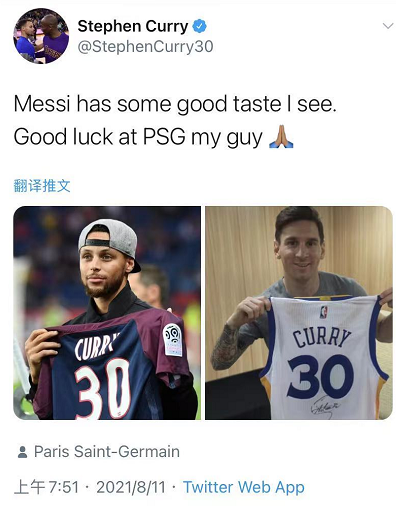
Task: Open the Stephen Curry display name
Action: (x=133, y=27)
